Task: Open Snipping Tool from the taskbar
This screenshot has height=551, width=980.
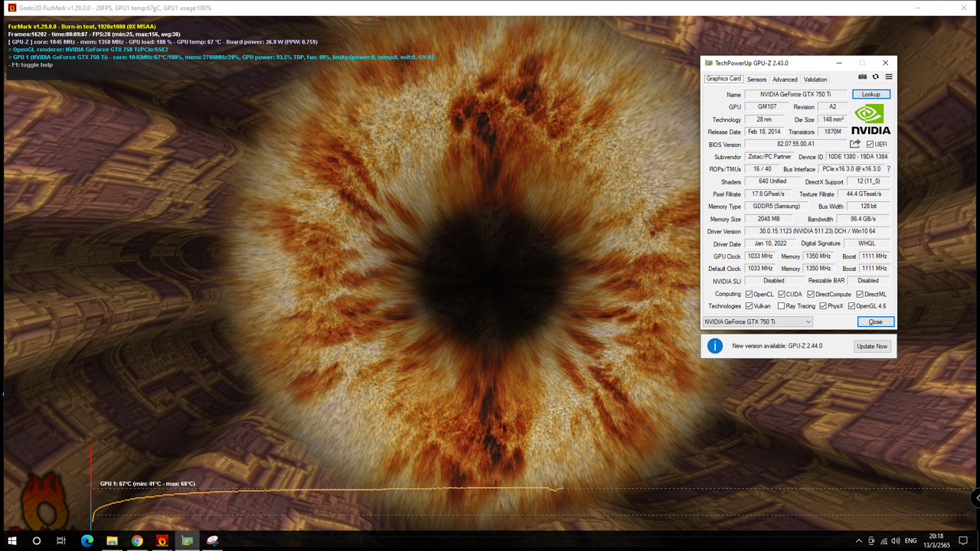Action: (213, 540)
